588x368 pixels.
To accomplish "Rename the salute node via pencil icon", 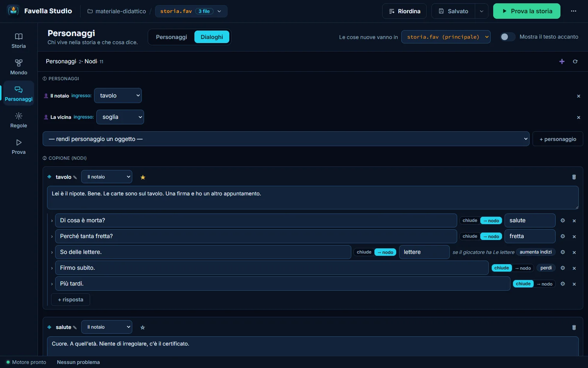I will 75,328.
